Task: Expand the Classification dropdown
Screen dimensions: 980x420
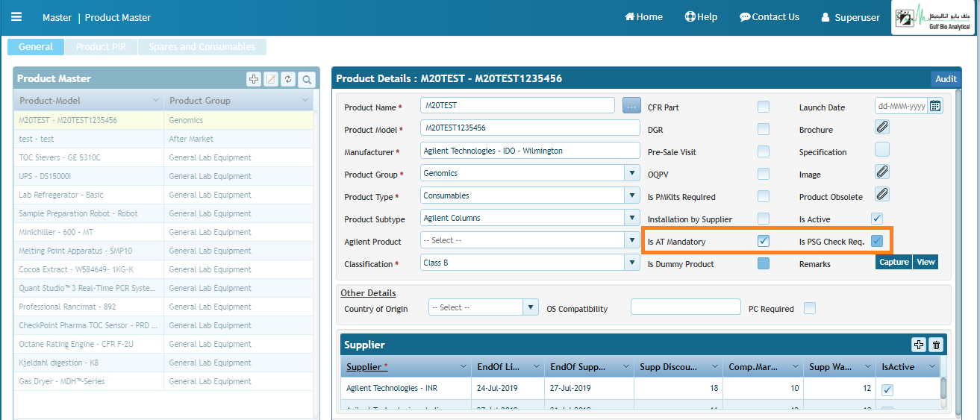Action: point(632,263)
